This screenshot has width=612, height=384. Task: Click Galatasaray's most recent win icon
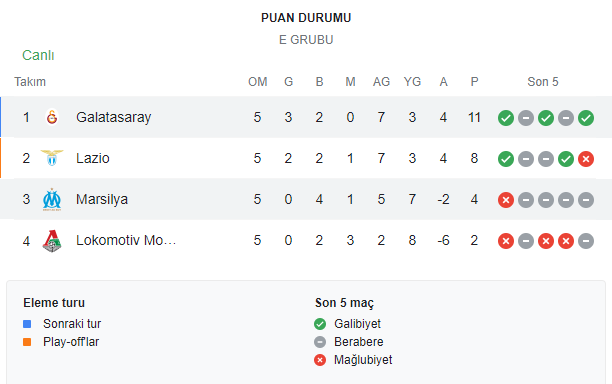click(x=586, y=118)
